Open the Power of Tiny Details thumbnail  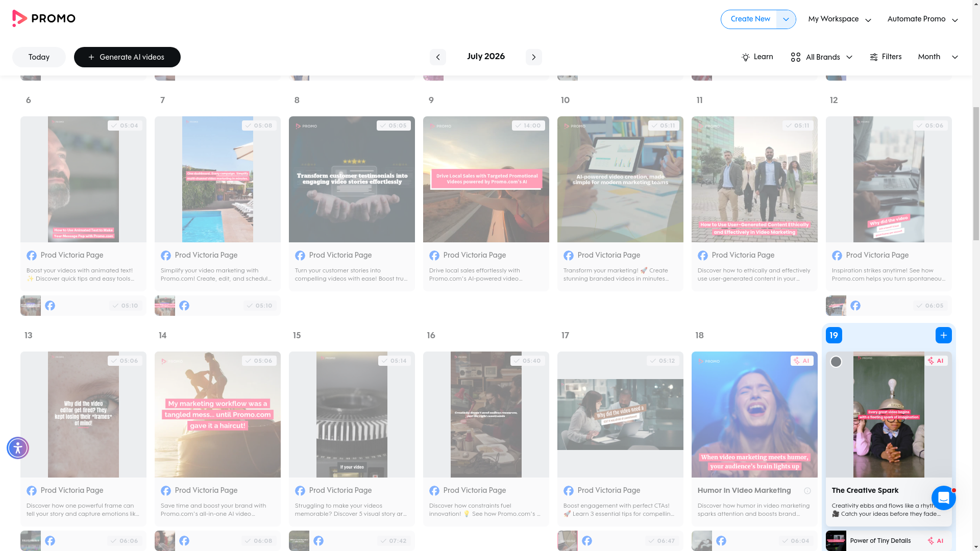[836, 541]
